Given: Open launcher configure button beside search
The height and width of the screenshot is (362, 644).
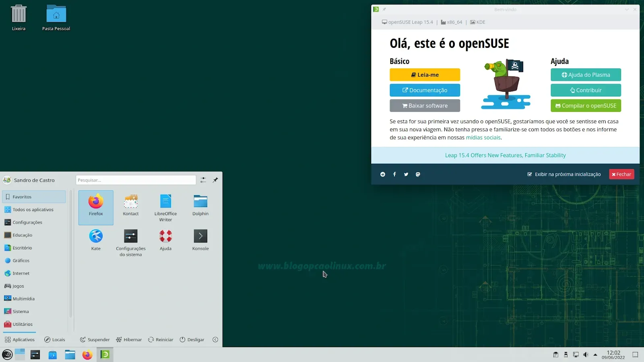Looking at the screenshot, I should pos(203,180).
